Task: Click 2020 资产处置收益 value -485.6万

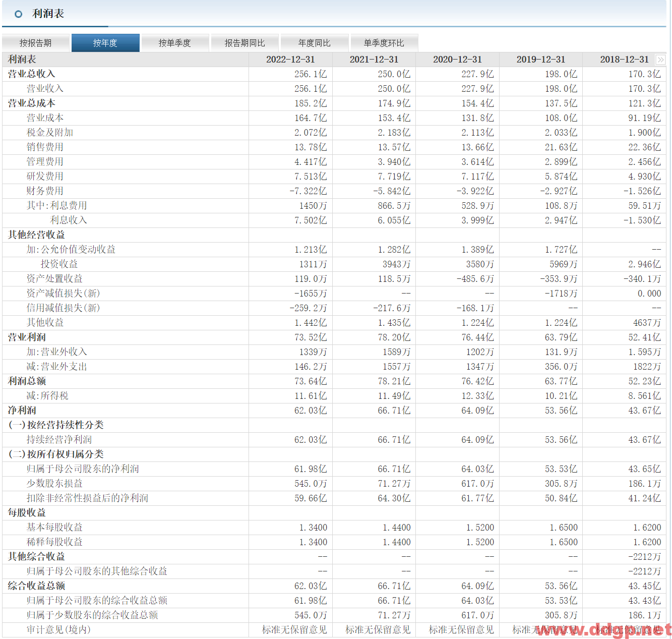Action: [475, 279]
